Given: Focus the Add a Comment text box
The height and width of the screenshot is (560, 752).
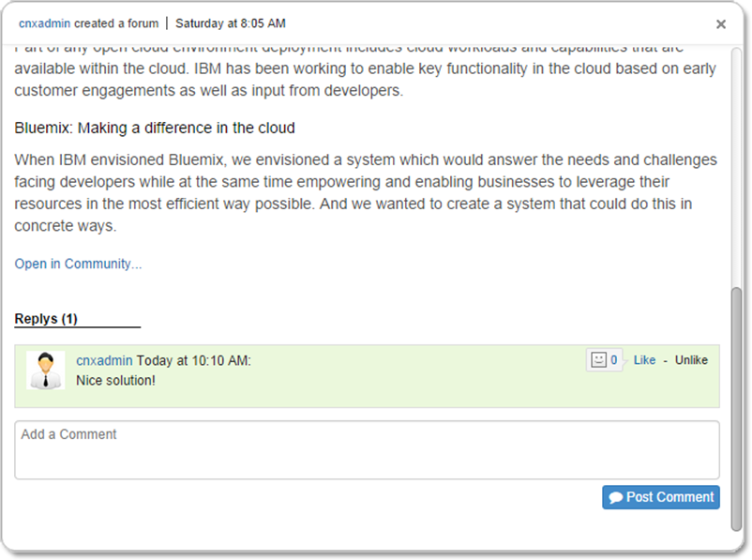Looking at the screenshot, I should (367, 450).
